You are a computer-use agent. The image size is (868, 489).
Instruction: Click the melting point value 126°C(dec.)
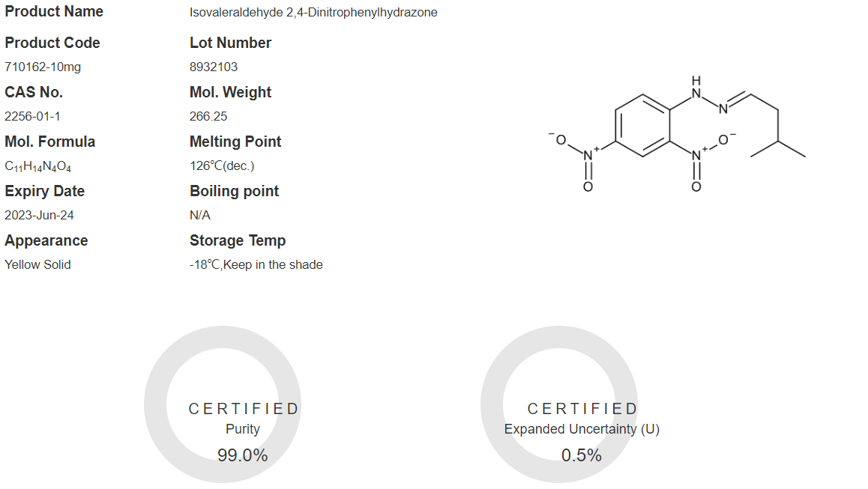(222, 166)
